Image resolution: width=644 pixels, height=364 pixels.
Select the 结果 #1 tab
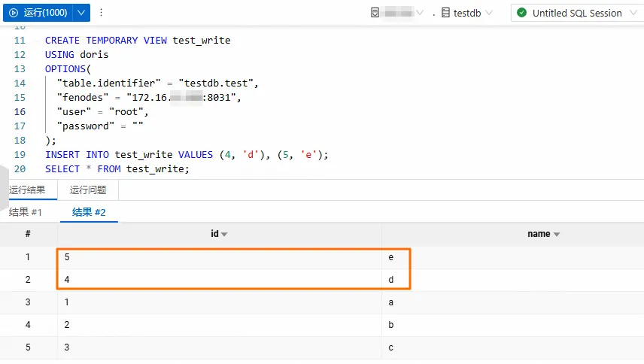(x=26, y=212)
